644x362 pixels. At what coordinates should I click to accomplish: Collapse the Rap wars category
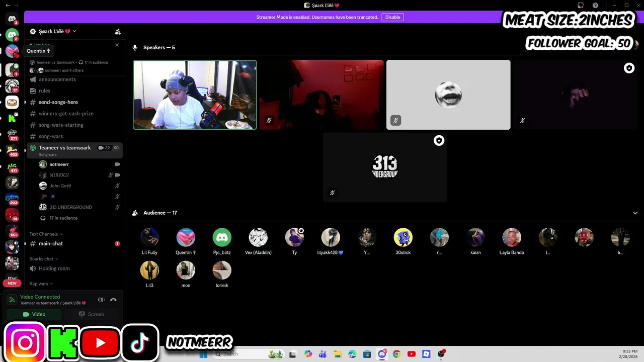(41, 284)
